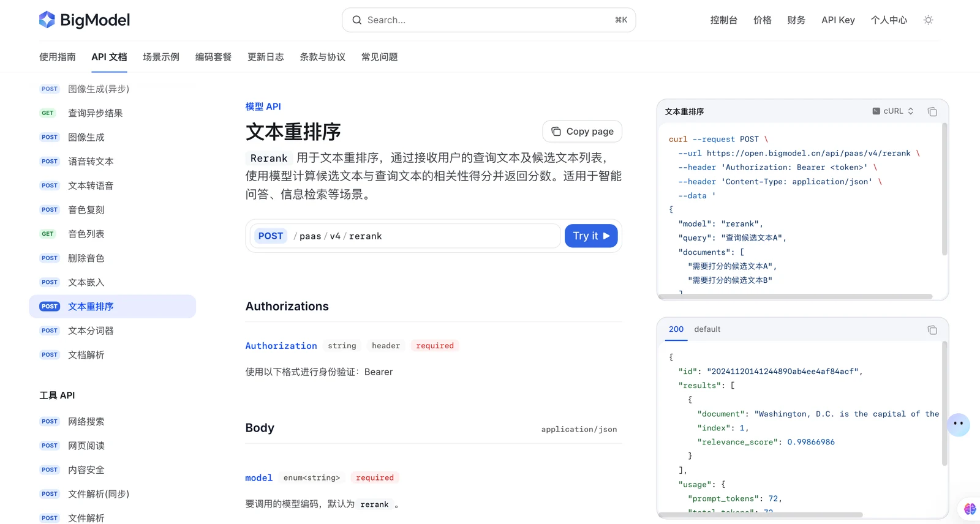Click the Search input field
980x524 pixels.
point(489,20)
